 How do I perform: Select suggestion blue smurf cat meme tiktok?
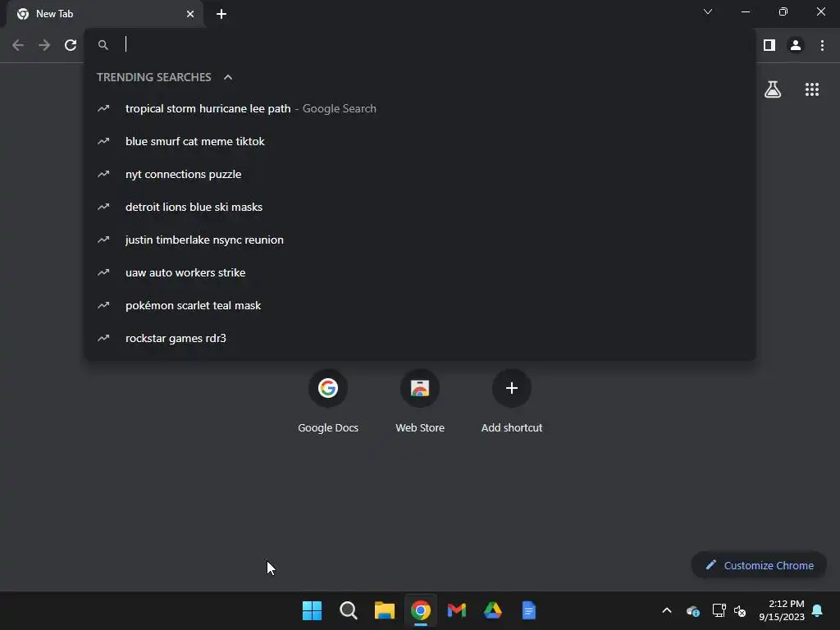(420, 141)
